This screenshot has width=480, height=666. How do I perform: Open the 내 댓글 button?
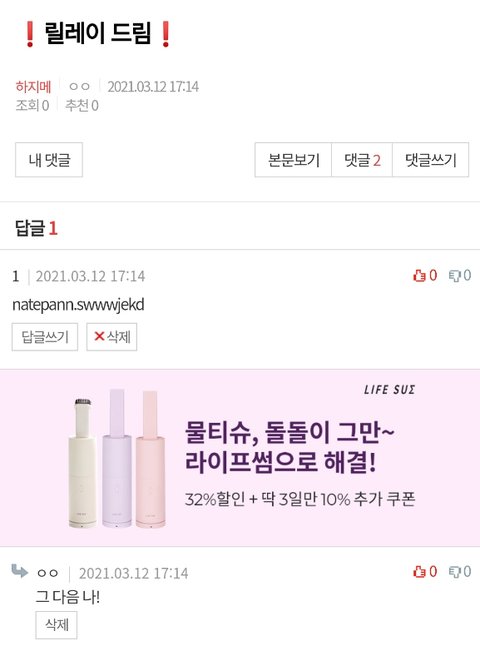click(x=49, y=160)
